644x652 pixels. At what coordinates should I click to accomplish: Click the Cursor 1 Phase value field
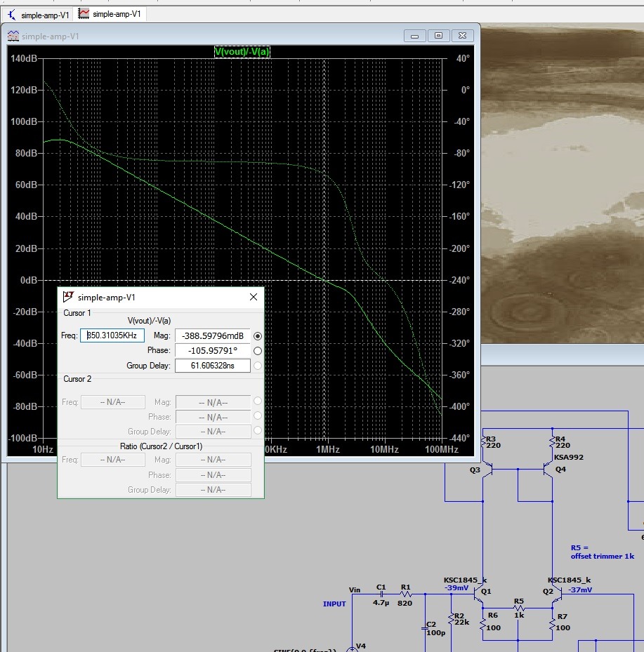(x=213, y=350)
